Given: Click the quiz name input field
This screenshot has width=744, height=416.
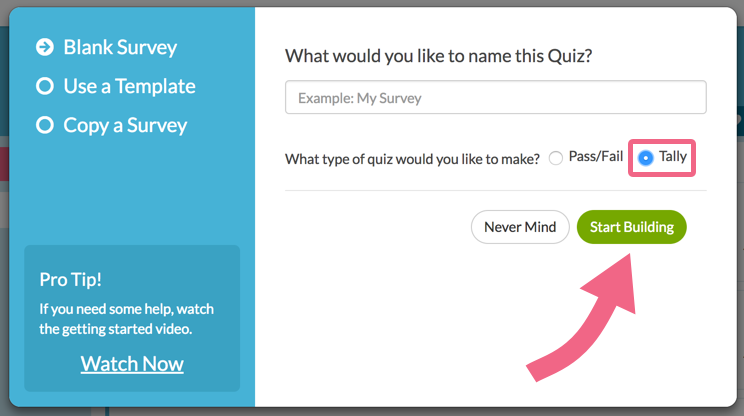Looking at the screenshot, I should (x=495, y=98).
